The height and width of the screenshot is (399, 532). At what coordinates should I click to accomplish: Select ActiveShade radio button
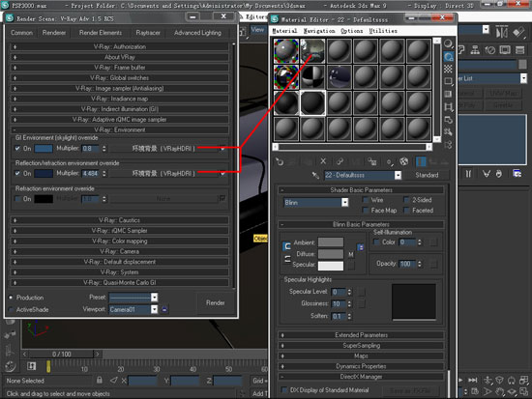click(11, 309)
